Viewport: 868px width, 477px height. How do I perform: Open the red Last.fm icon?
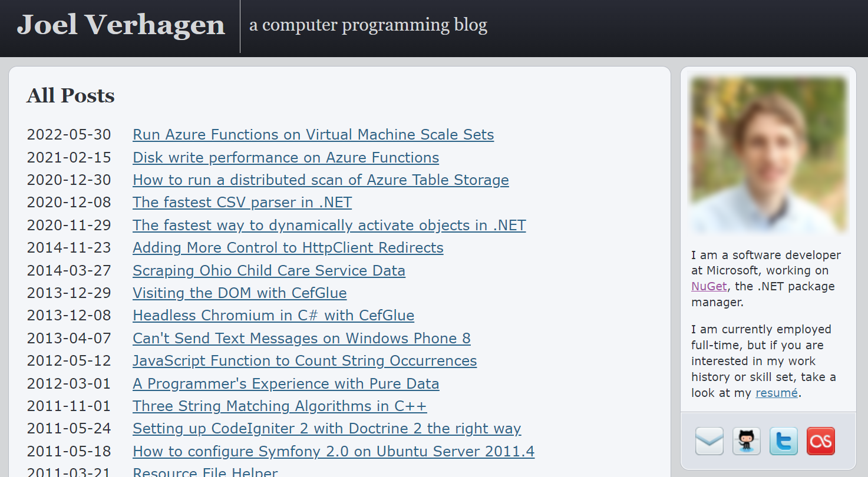(x=821, y=441)
